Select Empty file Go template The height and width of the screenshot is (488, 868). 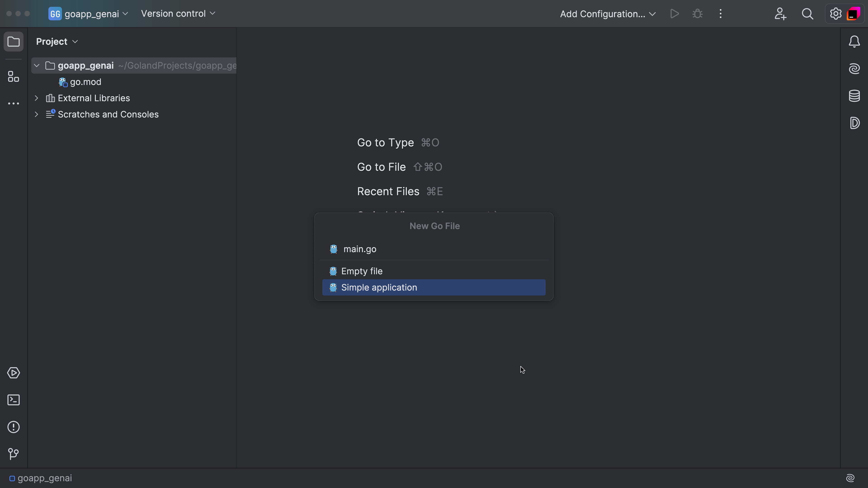tap(362, 270)
